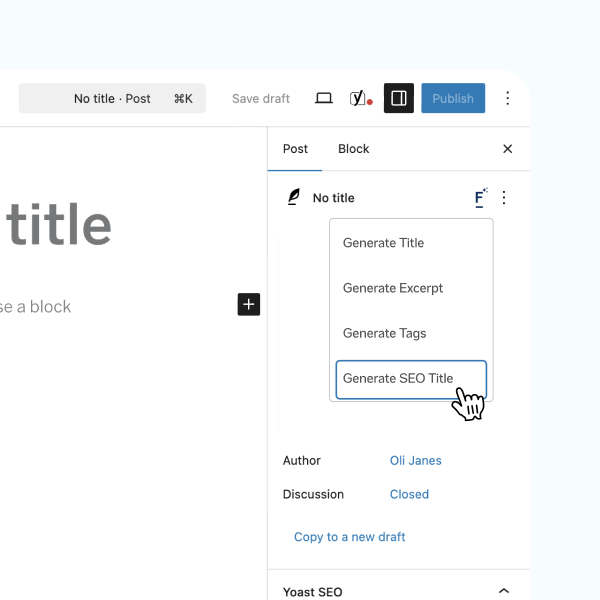Open the top bar options menu
Image resolution: width=600 pixels, height=600 pixels.
pos(507,98)
